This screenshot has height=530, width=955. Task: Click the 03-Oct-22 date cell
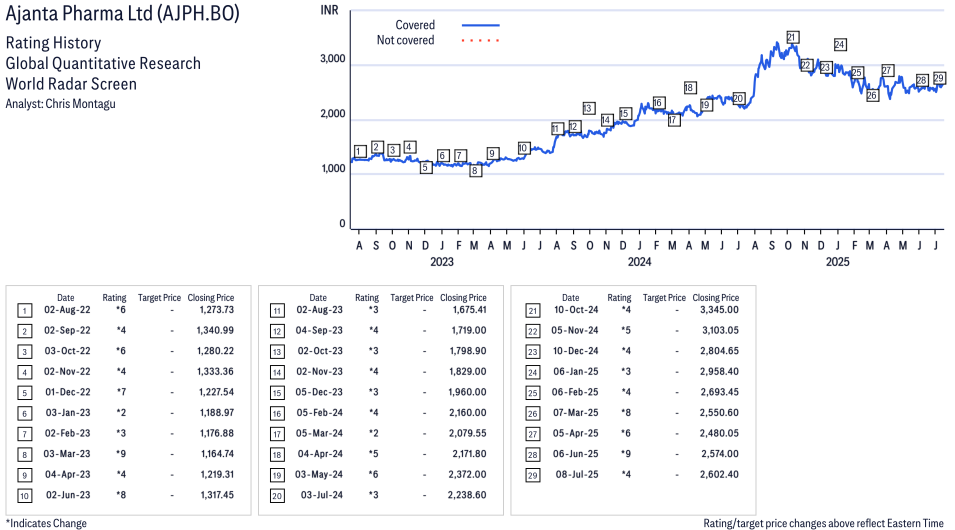click(x=67, y=351)
